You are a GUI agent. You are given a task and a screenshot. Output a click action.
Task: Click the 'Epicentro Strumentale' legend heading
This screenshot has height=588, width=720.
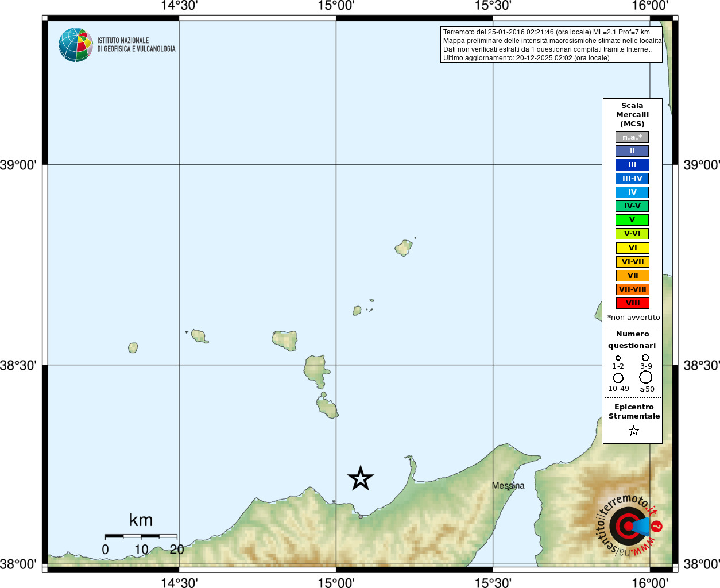tap(634, 412)
